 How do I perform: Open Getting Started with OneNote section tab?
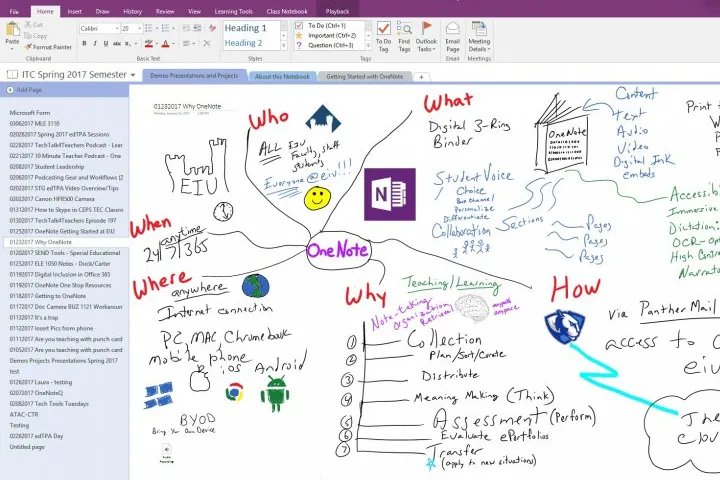pos(365,77)
